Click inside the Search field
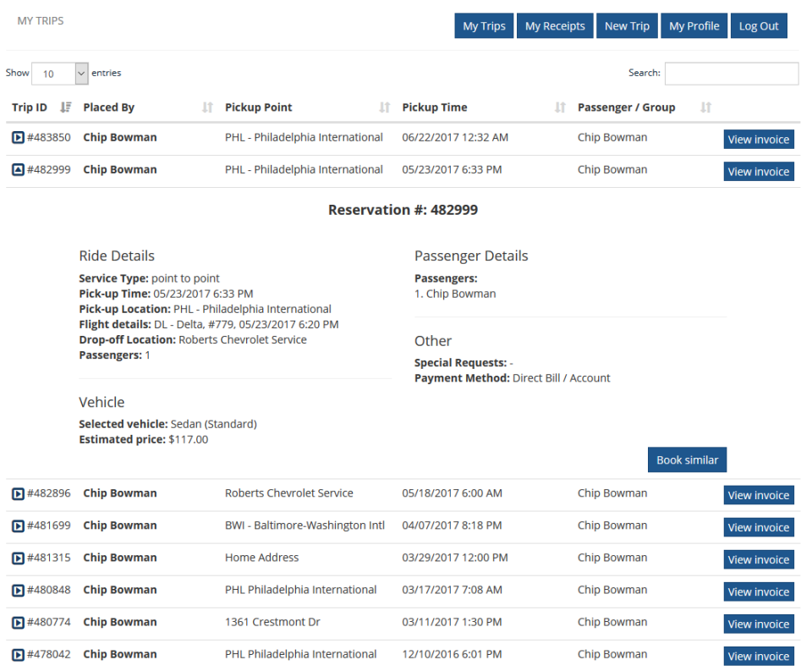This screenshot has height=671, width=812. coord(731,74)
